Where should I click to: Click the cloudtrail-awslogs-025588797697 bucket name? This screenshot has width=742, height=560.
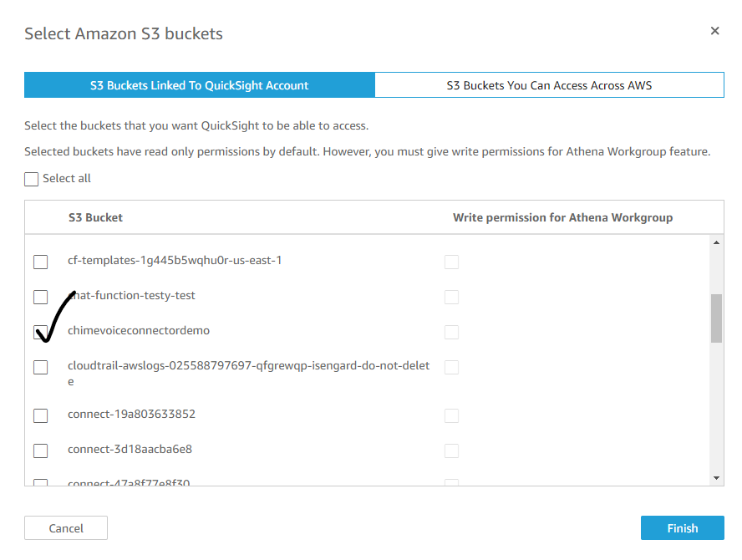click(248, 373)
